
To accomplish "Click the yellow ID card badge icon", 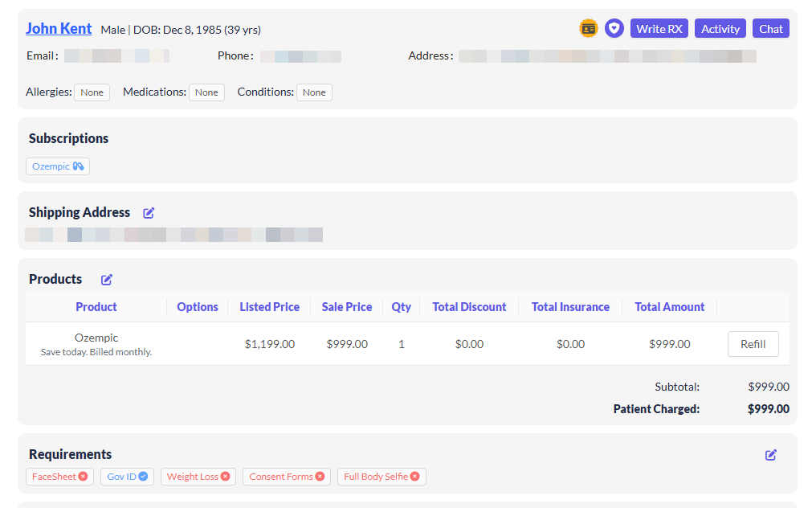I will [x=588, y=28].
